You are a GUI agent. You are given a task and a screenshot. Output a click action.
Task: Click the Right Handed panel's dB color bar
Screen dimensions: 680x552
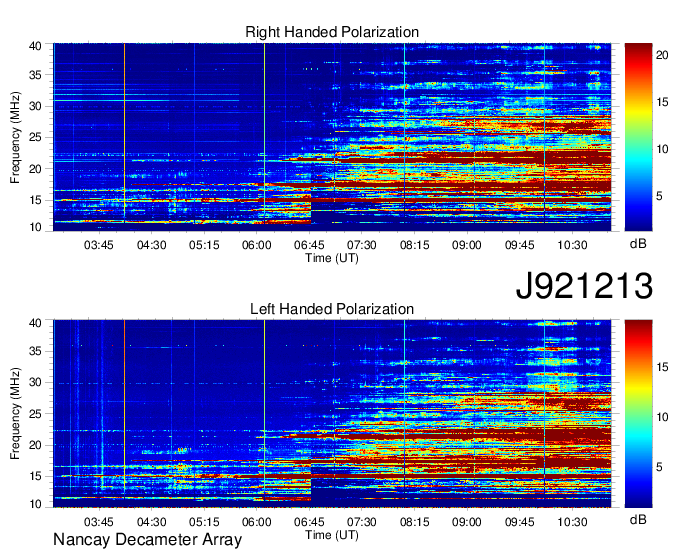(638, 137)
